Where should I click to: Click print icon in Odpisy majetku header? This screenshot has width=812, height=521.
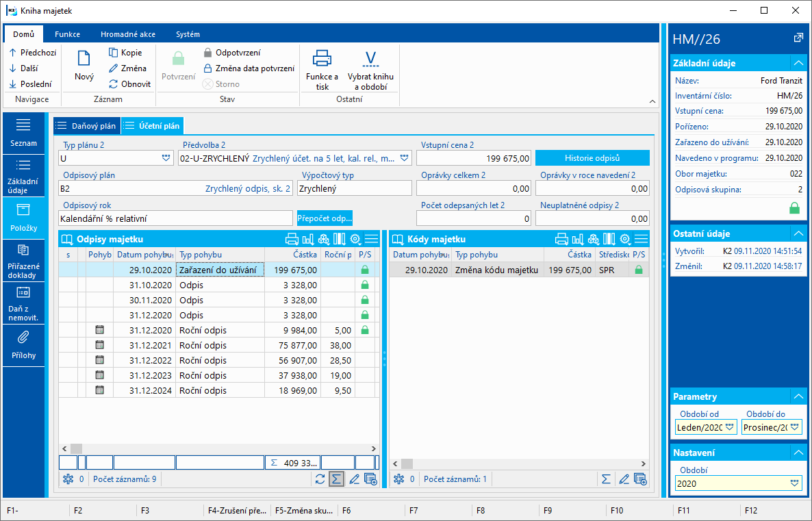(292, 239)
